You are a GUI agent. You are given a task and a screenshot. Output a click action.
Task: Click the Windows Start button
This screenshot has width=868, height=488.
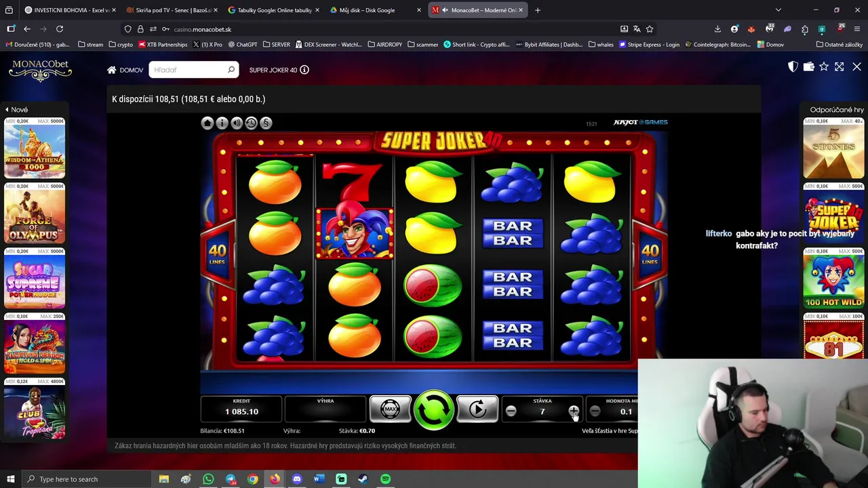(x=11, y=479)
